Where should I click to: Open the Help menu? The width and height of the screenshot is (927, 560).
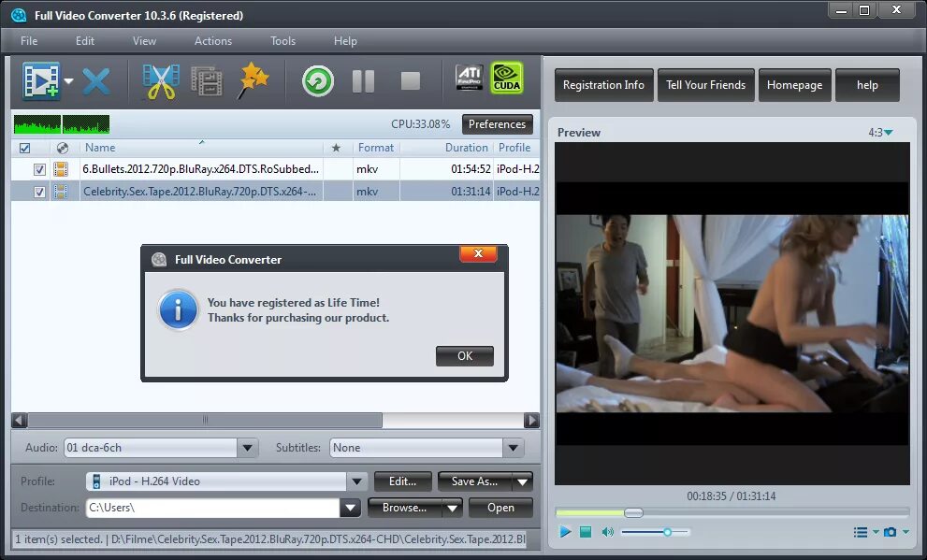pos(345,41)
